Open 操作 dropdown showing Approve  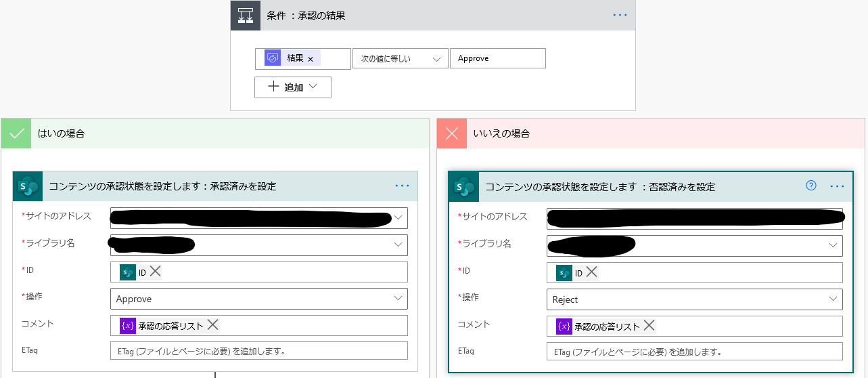click(259, 299)
